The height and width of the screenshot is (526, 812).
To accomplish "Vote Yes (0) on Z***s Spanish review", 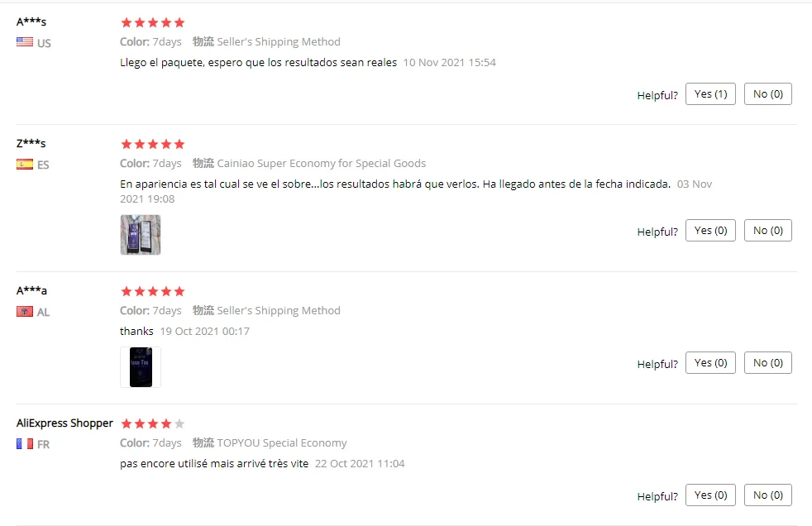I will pos(710,231).
